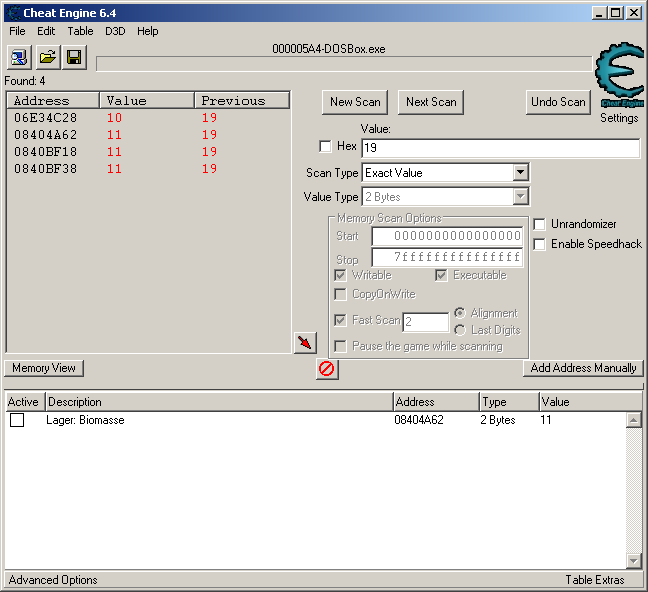Toggle the Hex checkbox
The image size is (648, 592).
[325, 146]
